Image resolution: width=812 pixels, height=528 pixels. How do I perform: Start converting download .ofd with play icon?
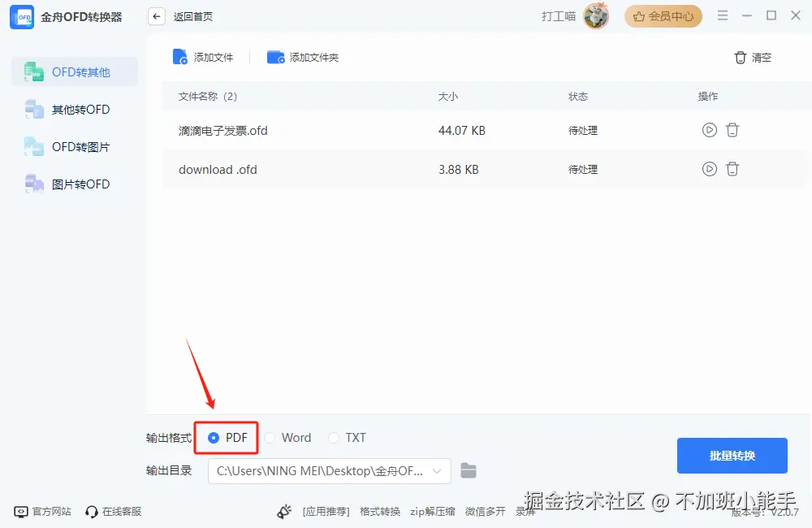[710, 169]
